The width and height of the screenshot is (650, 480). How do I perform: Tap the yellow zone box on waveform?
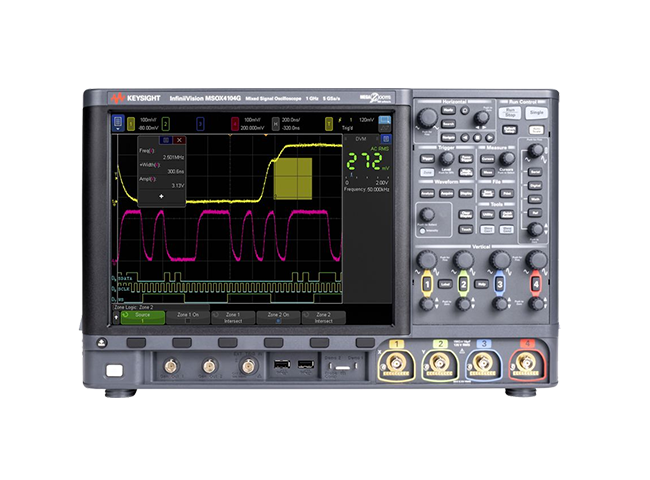point(293,174)
